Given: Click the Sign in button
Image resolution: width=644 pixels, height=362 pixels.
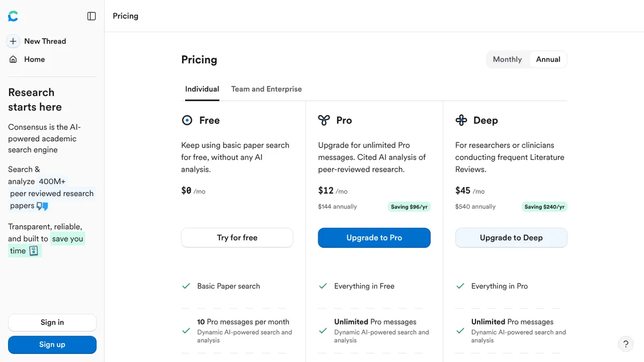Looking at the screenshot, I should click(x=52, y=322).
